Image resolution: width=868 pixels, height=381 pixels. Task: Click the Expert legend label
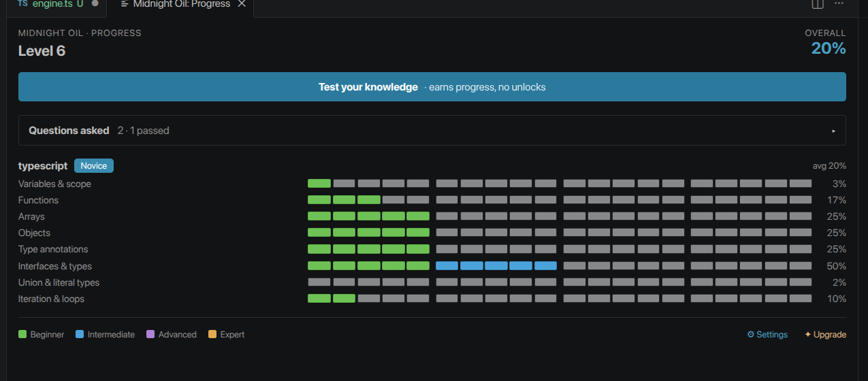coord(232,335)
